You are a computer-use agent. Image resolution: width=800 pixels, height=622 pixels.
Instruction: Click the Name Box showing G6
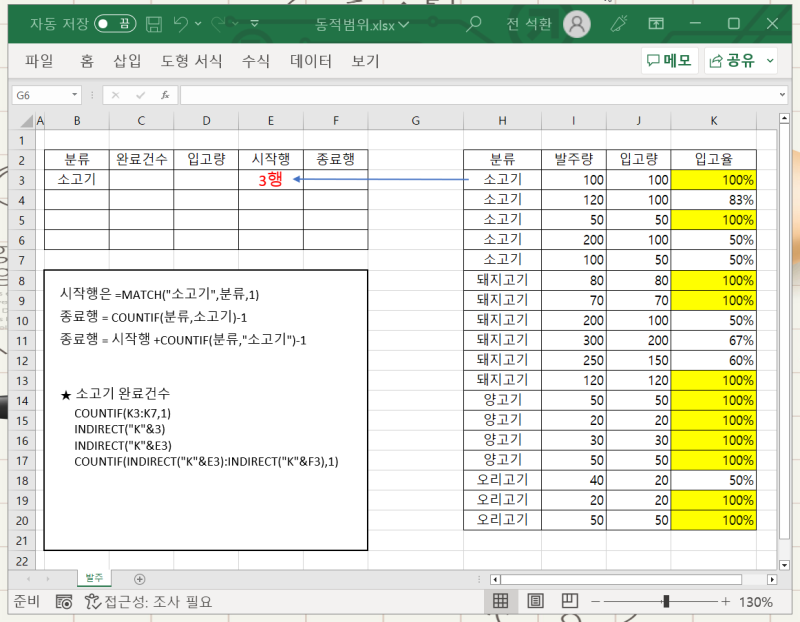(x=41, y=95)
